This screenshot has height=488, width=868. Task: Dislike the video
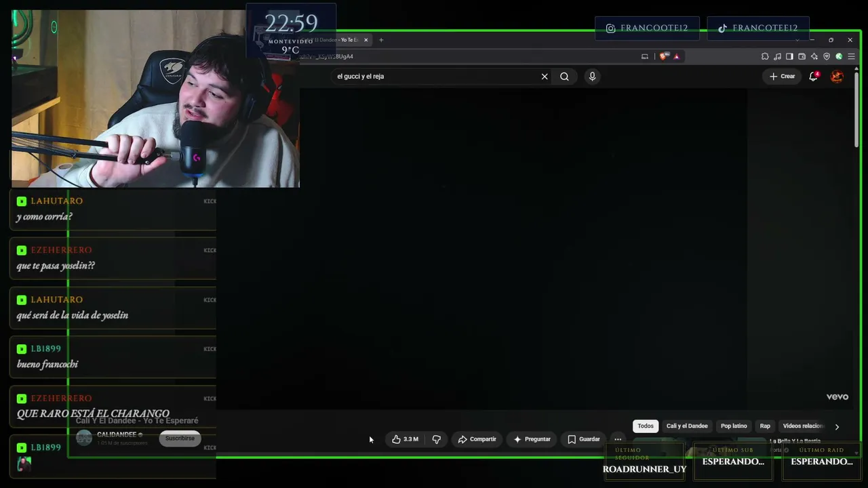point(436,439)
